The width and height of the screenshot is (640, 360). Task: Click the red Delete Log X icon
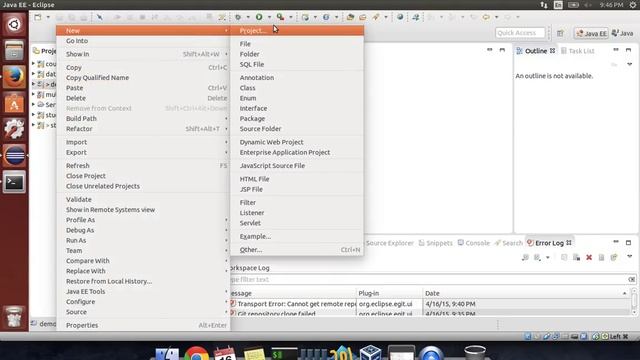589,257
